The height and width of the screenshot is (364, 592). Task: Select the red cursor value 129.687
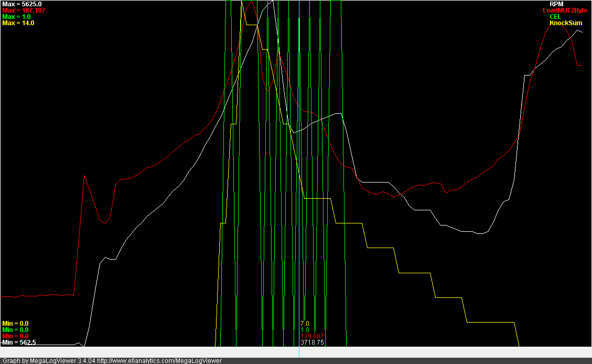311,336
